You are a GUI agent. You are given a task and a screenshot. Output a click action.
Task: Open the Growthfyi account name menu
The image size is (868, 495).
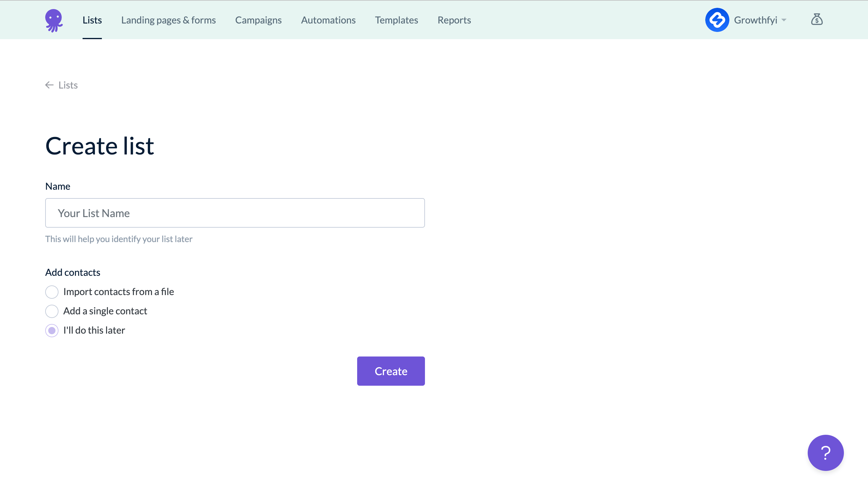(x=755, y=20)
